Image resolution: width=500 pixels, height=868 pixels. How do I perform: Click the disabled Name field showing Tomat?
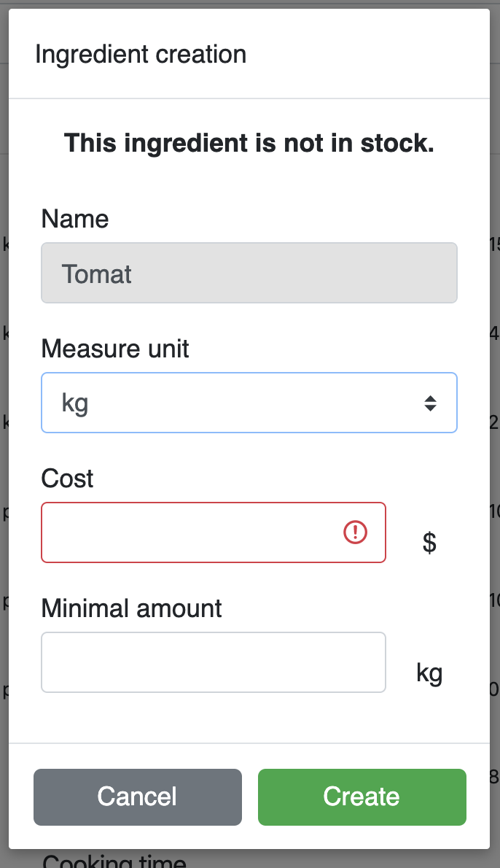point(249,273)
